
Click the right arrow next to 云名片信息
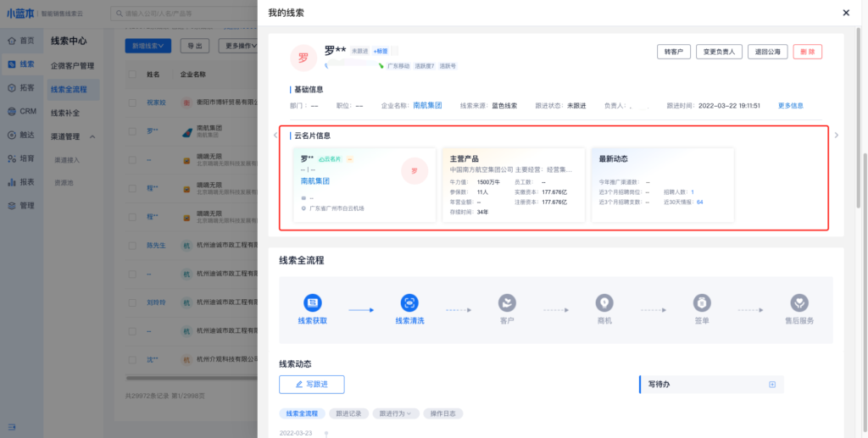(x=837, y=135)
